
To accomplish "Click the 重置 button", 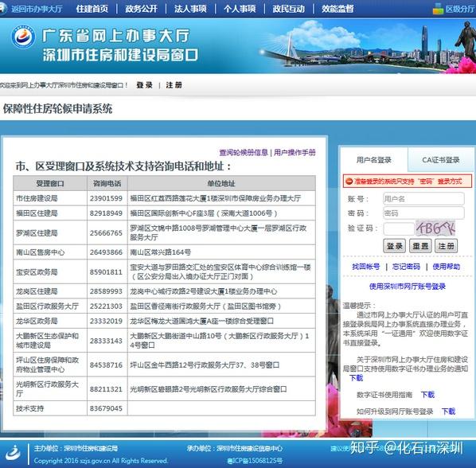I will pyautogui.click(x=420, y=246).
